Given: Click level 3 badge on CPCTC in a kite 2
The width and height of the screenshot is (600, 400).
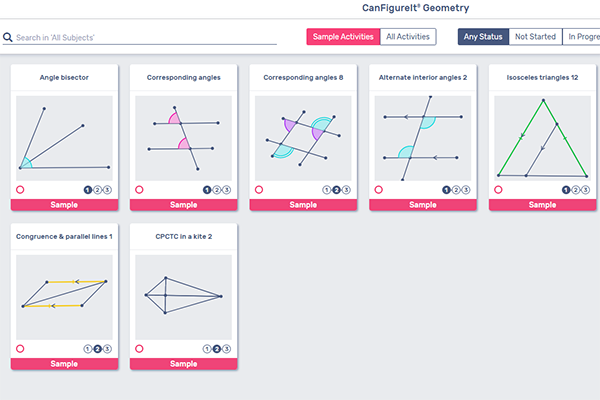Looking at the screenshot, I should click(x=226, y=348).
